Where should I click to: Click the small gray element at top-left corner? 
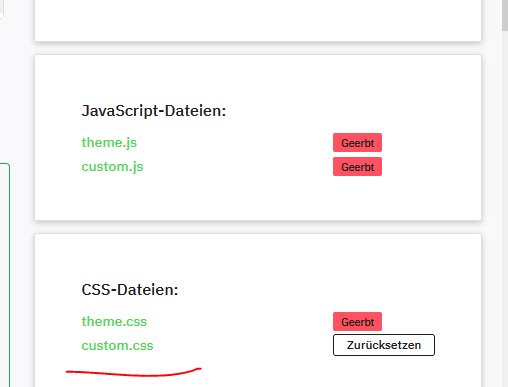pos(2,9)
